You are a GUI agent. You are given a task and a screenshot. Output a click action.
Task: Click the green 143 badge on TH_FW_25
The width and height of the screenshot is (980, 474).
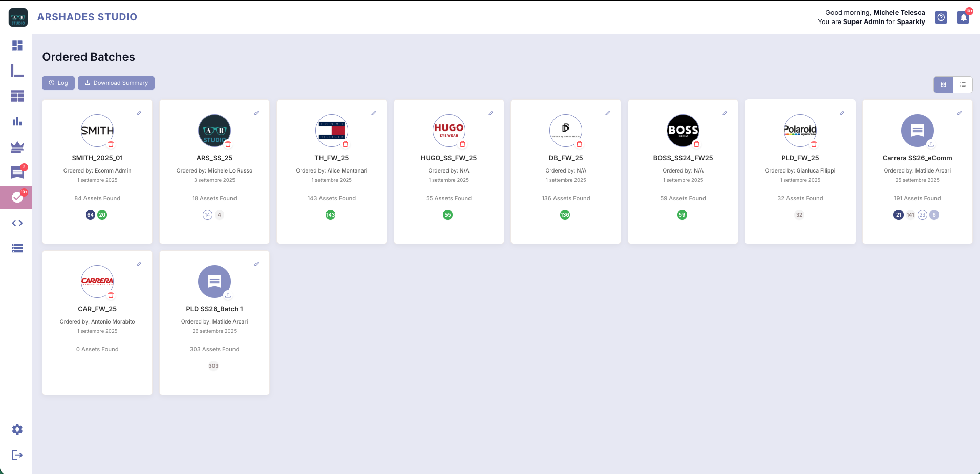pyautogui.click(x=331, y=215)
